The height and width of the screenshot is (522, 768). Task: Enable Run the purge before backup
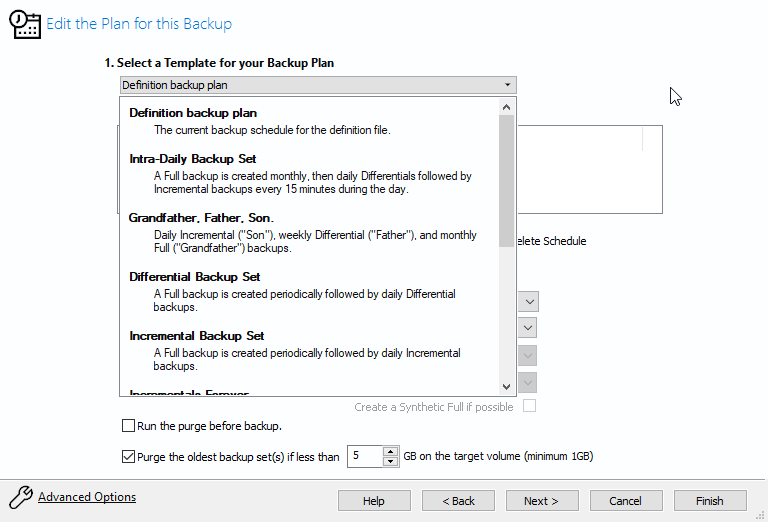(x=128, y=426)
